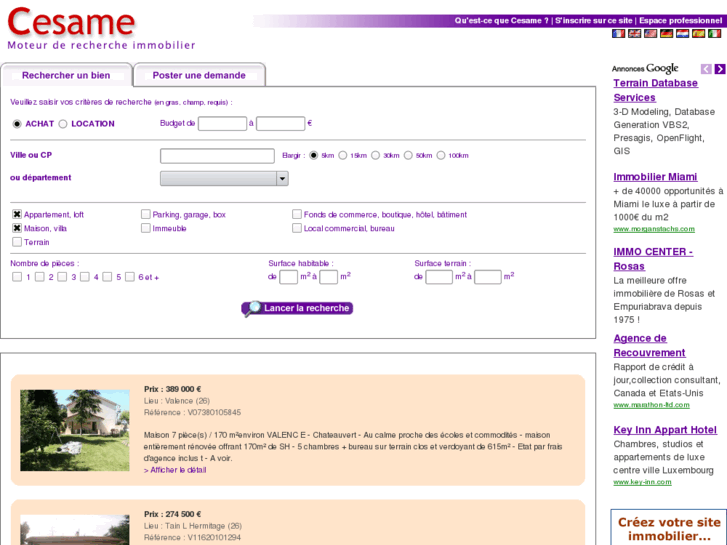Open the Immobilier Miami ad link
Viewport: 727px width, 545px height.
point(655,177)
